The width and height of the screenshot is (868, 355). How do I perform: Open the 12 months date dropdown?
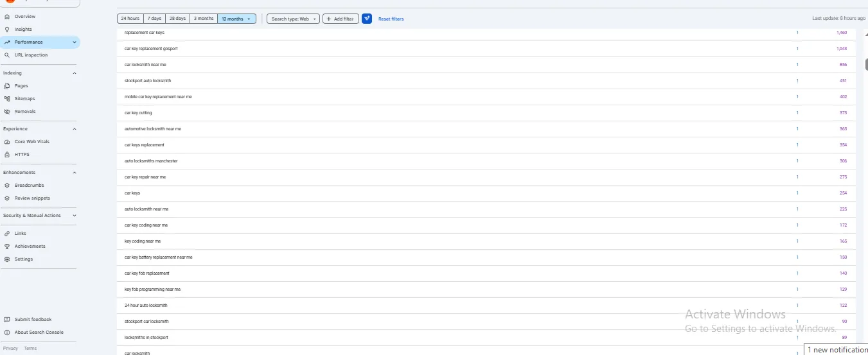pos(237,19)
